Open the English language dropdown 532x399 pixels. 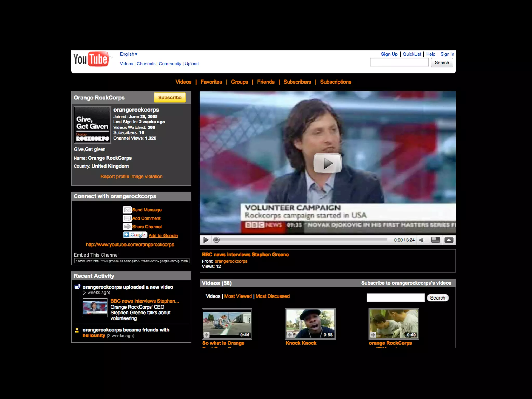coord(128,54)
